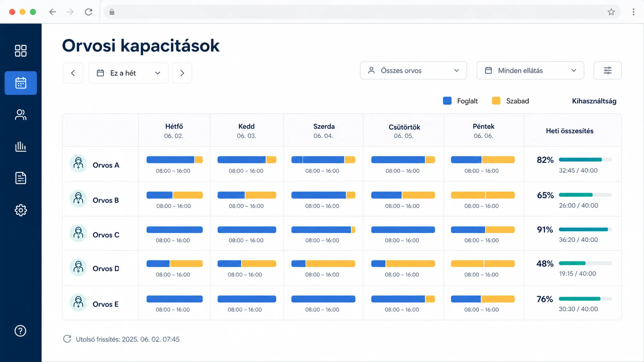Viewport: 644px width, 362px height.
Task: Click the 82% utilization value
Action: point(545,160)
